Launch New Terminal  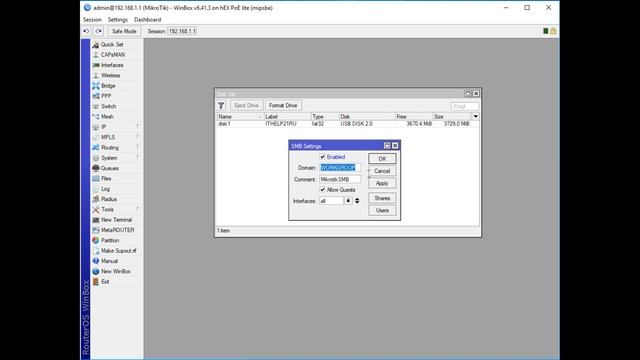pyautogui.click(x=117, y=220)
